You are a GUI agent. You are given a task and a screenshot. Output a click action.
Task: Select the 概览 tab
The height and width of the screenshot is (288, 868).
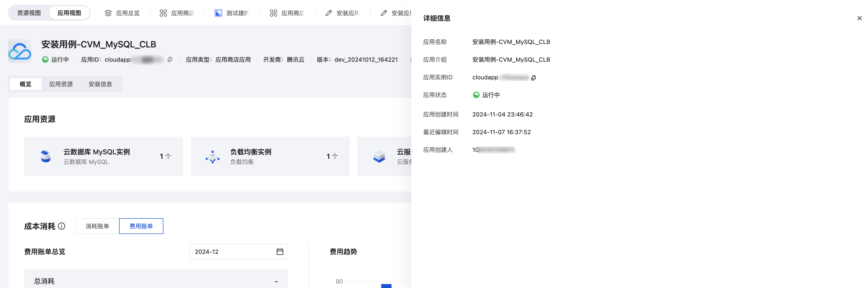click(x=26, y=84)
